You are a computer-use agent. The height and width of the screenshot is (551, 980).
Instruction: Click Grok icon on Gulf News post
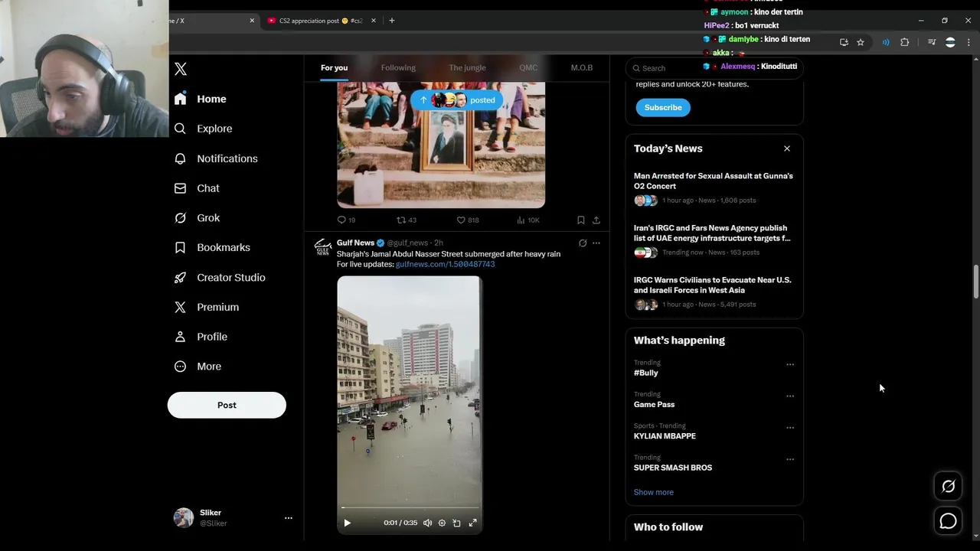583,243
